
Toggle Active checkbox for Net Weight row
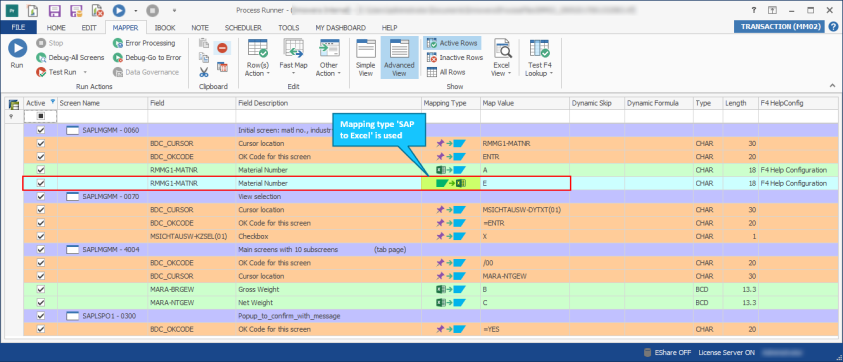pos(40,302)
